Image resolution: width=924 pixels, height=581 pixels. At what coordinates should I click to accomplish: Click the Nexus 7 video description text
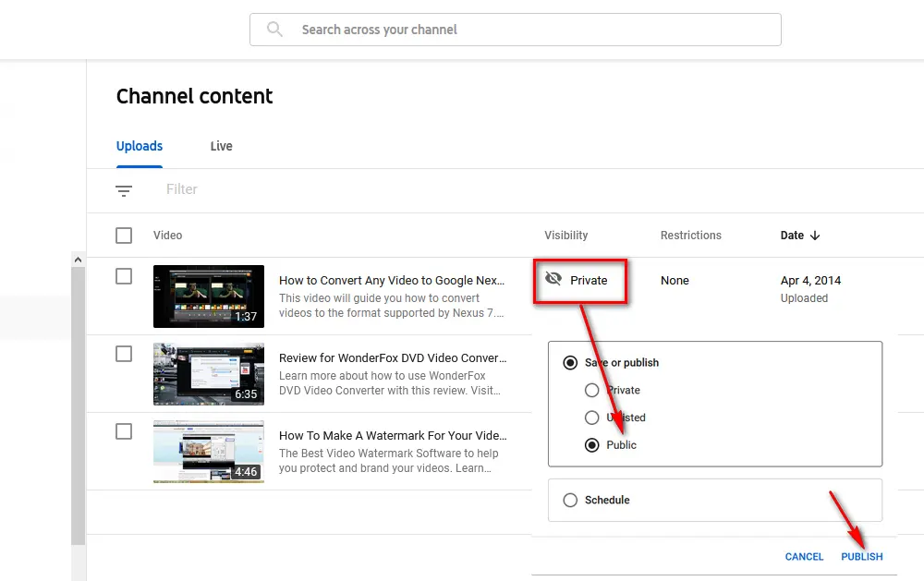click(391, 305)
